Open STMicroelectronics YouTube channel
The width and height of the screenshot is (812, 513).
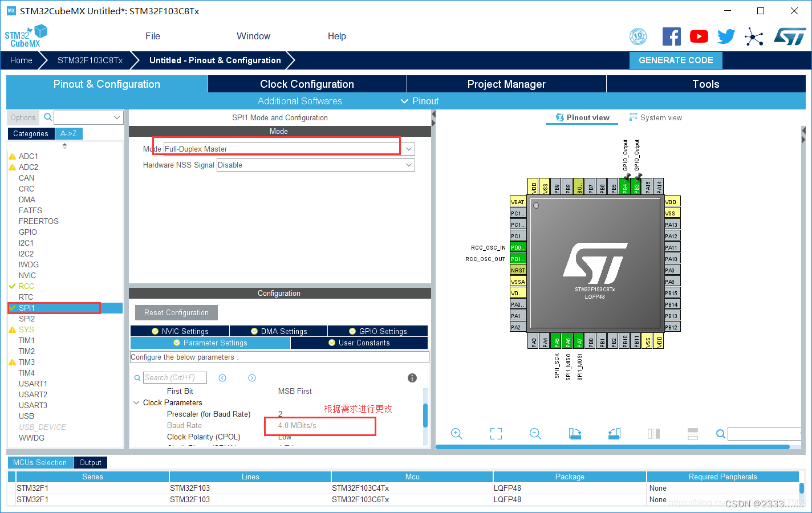point(699,36)
